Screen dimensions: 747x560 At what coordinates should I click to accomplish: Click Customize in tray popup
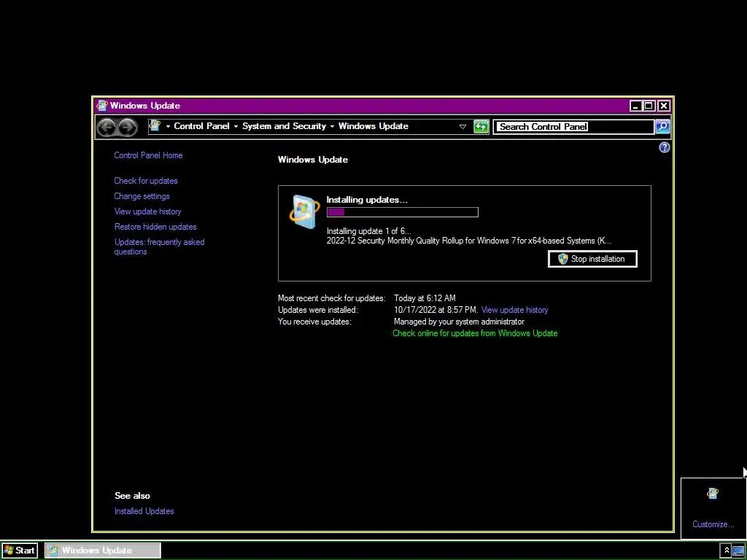point(713,524)
